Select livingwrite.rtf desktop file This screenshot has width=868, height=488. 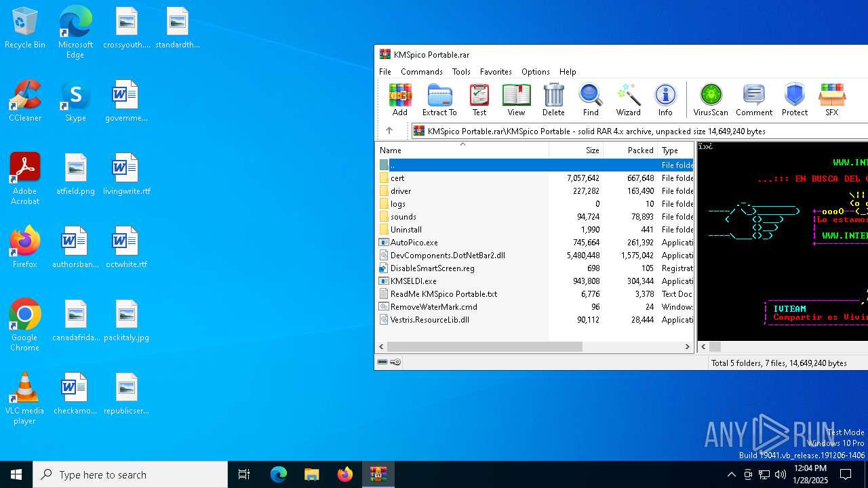(126, 174)
